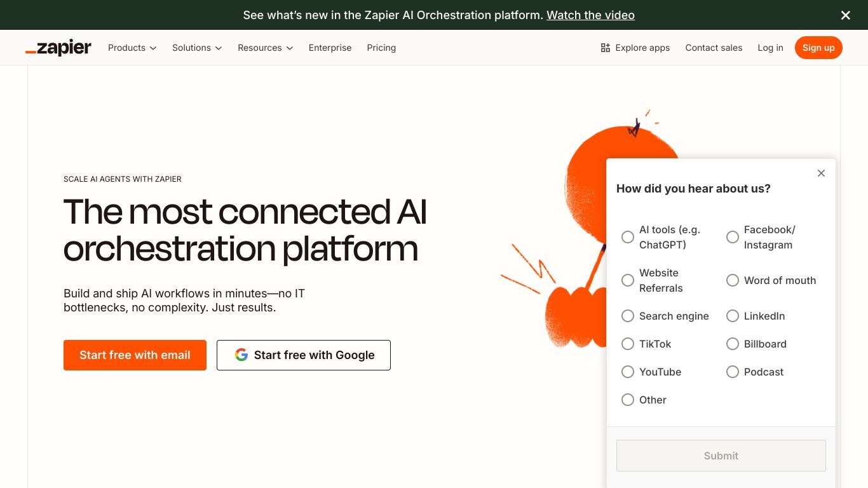This screenshot has height=488, width=868.
Task: Click Start free with Google
Action: [x=304, y=355]
